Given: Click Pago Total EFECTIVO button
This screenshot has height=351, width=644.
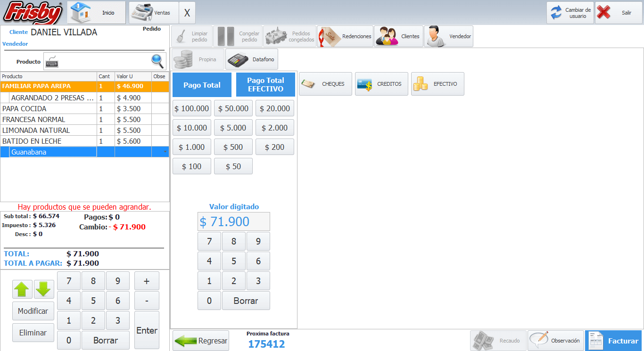Looking at the screenshot, I should [265, 85].
